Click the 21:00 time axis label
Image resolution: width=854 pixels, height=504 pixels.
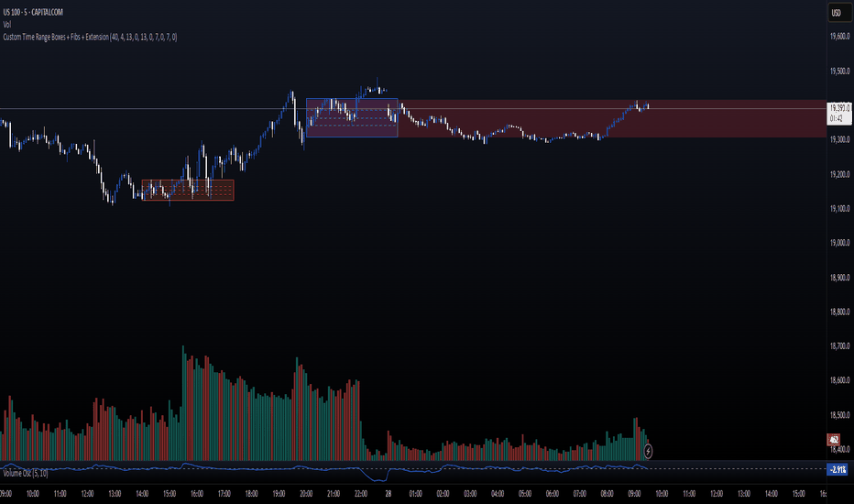click(x=334, y=494)
